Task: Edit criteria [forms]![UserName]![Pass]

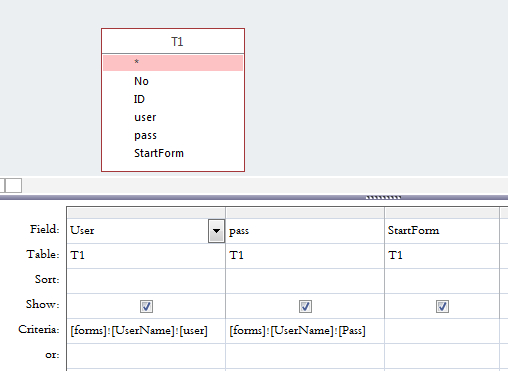Action: coord(305,331)
